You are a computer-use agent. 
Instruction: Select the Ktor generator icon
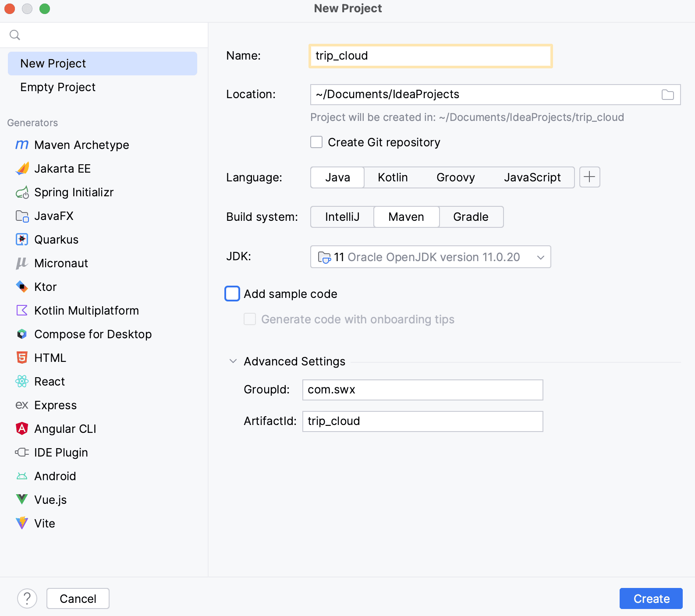click(22, 287)
